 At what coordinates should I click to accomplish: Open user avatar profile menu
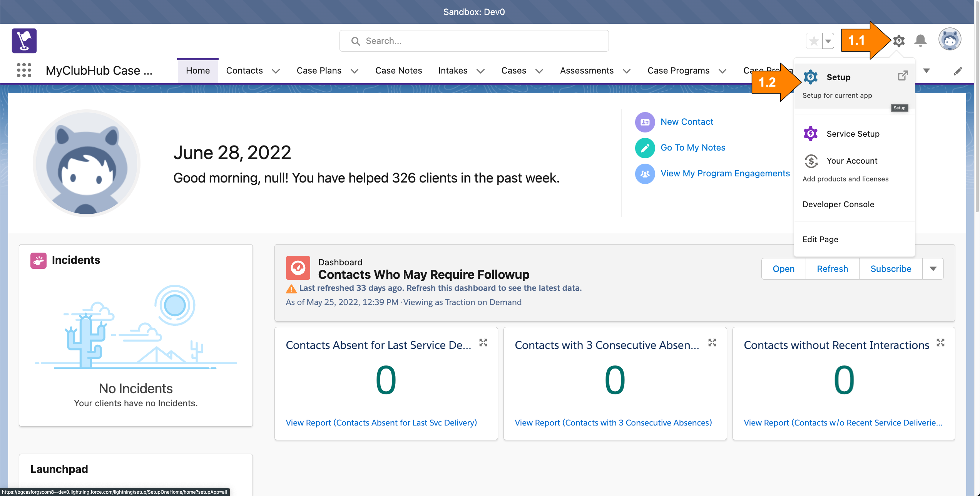(x=949, y=39)
